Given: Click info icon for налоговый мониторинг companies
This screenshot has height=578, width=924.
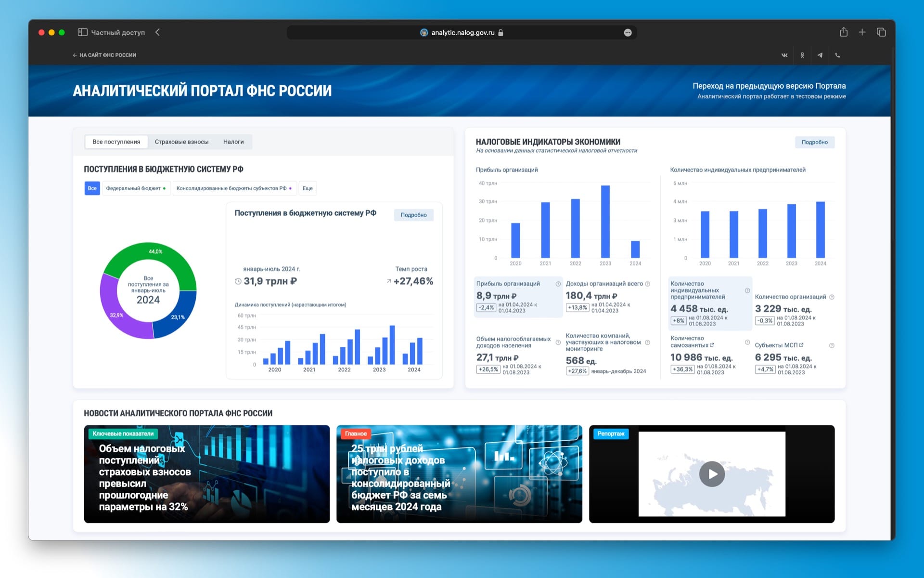Looking at the screenshot, I should [x=647, y=342].
